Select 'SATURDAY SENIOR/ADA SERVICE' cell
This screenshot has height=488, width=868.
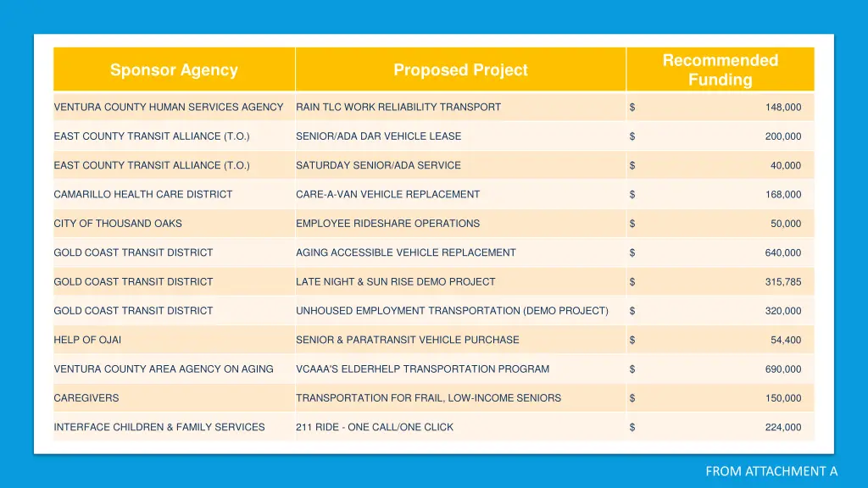460,165
